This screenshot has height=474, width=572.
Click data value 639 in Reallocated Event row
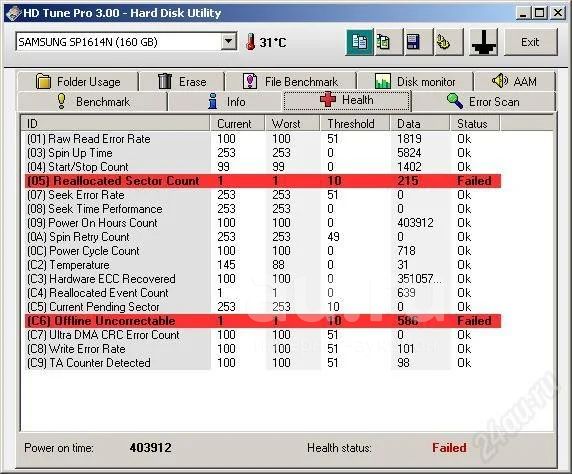point(406,293)
